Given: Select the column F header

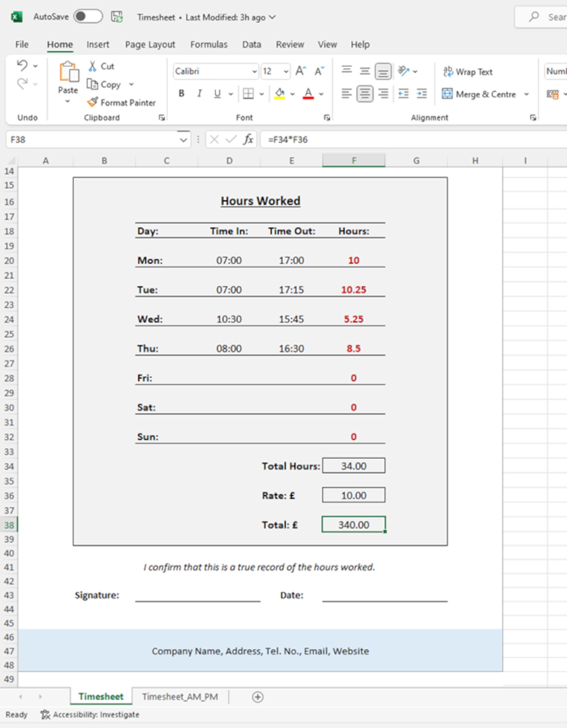Looking at the screenshot, I should [x=354, y=160].
